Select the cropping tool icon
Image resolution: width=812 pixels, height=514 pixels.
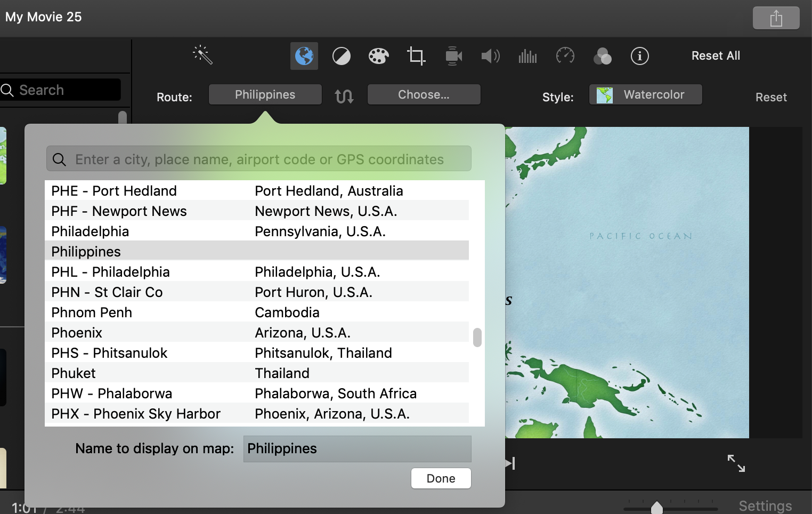coord(416,56)
